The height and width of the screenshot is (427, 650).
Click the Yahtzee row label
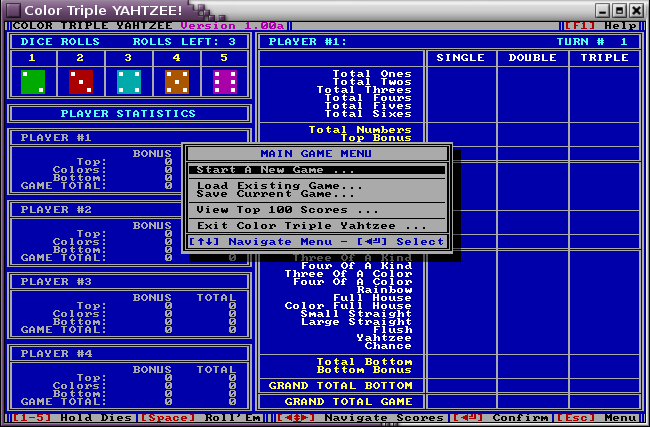384,338
